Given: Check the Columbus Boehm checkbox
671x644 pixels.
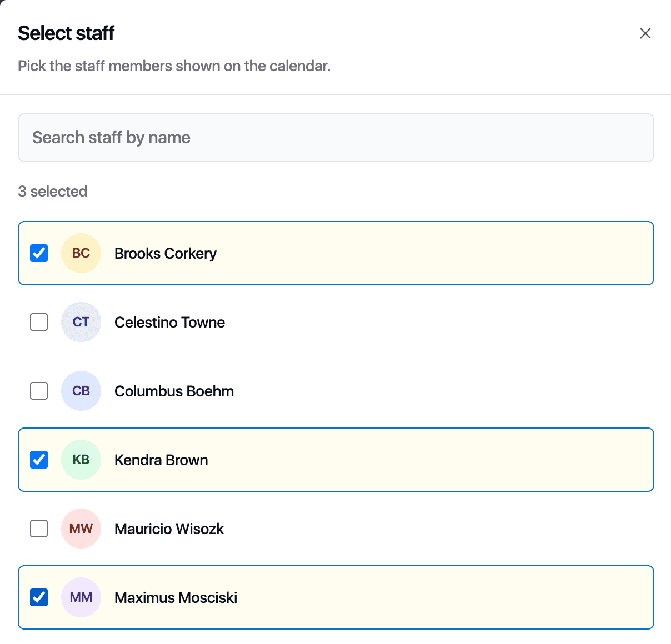Looking at the screenshot, I should 39,391.
